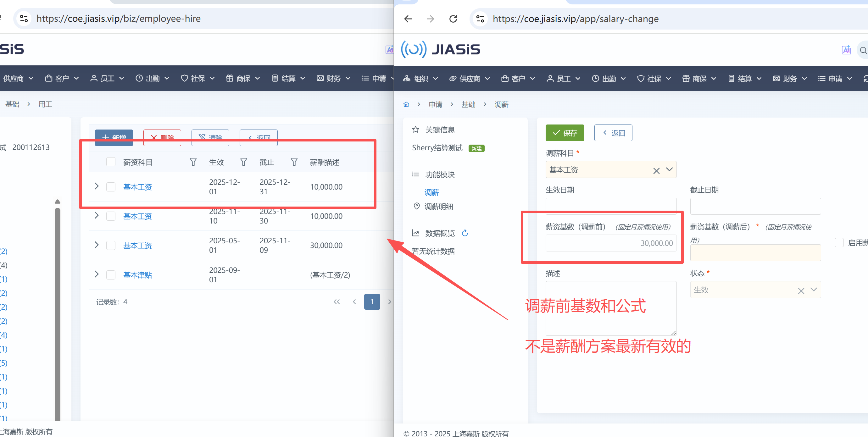Click the filter icon beside 薪资科目
868x437 pixels.
pyautogui.click(x=193, y=162)
